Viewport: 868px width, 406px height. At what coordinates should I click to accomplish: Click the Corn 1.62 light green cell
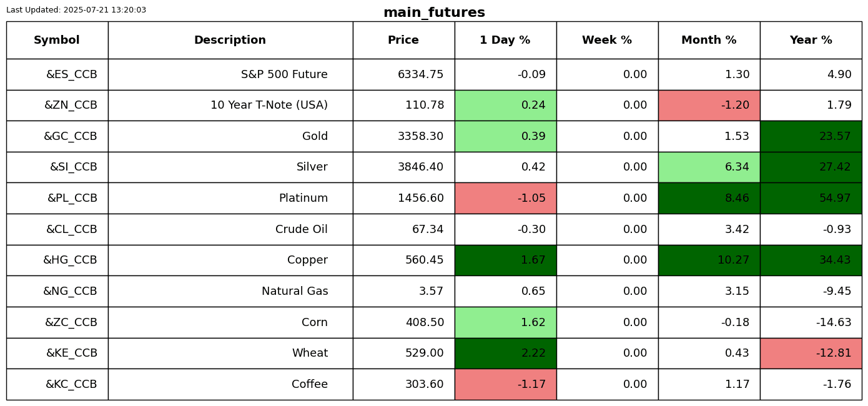coord(505,322)
